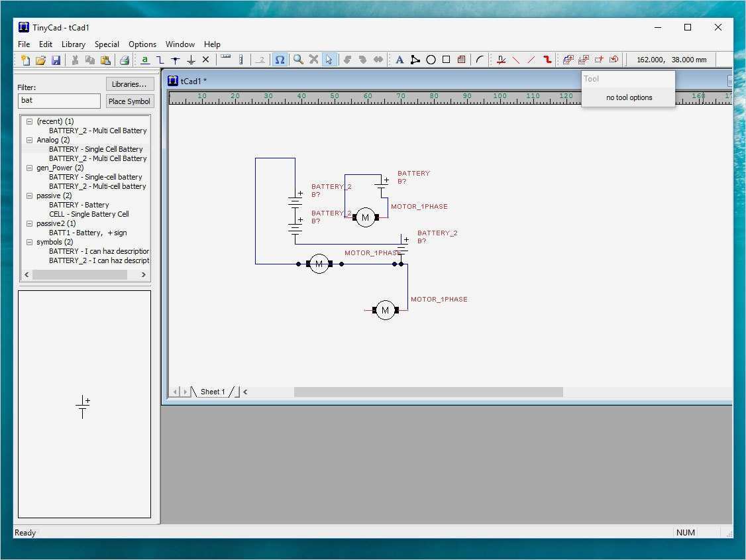
Task: Select the Rectangle drawing tool
Action: coord(446,60)
